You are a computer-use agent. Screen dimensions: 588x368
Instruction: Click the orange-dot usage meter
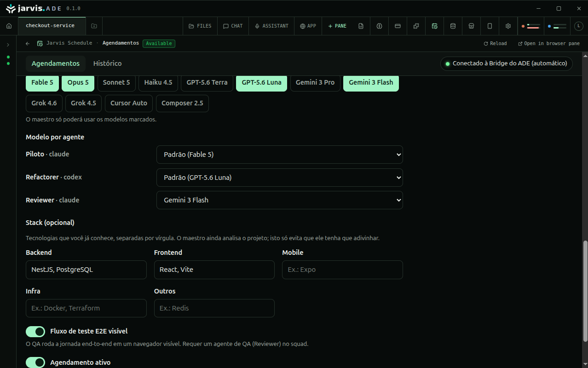530,26
